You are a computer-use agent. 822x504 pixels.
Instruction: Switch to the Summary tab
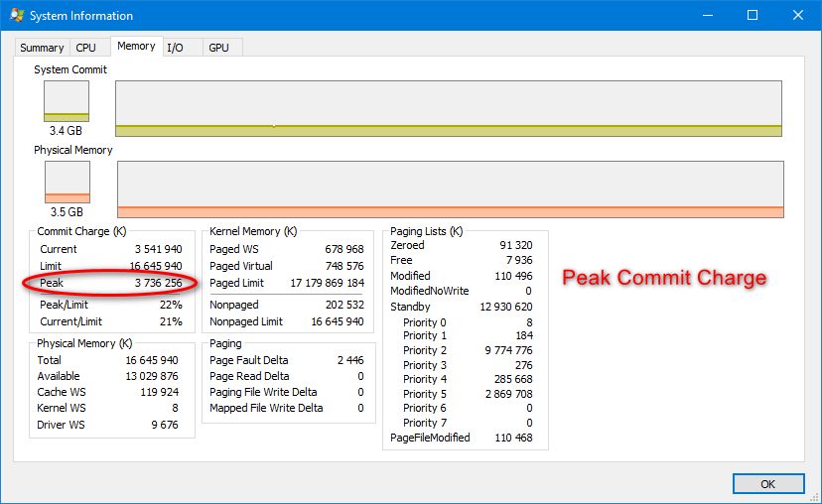(42, 48)
